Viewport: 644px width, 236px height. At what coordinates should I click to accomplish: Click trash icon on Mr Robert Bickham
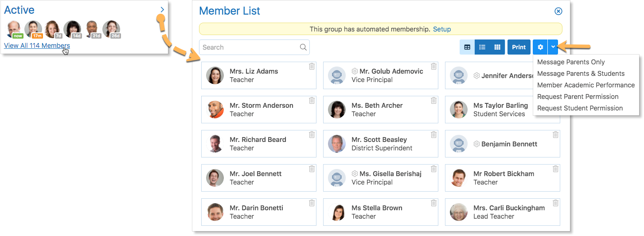[x=555, y=169]
